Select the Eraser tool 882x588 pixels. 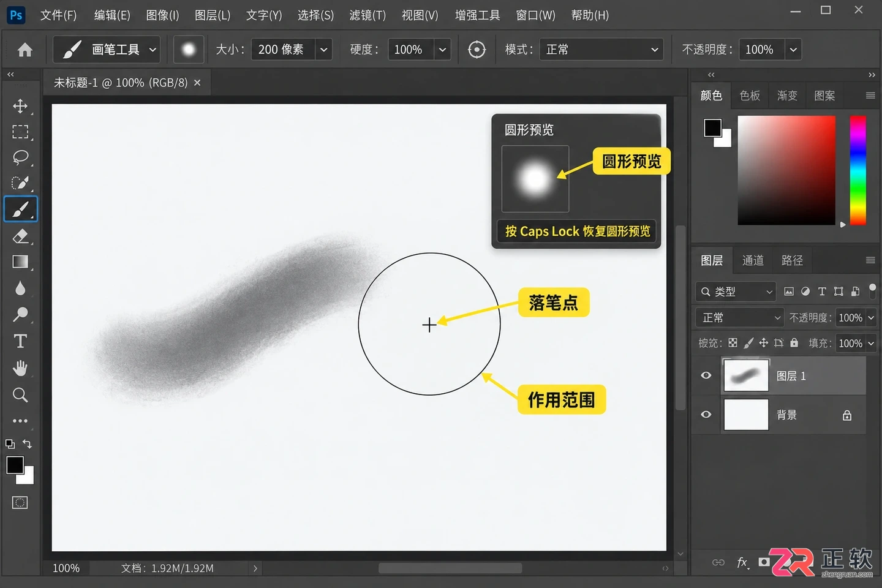(x=20, y=236)
